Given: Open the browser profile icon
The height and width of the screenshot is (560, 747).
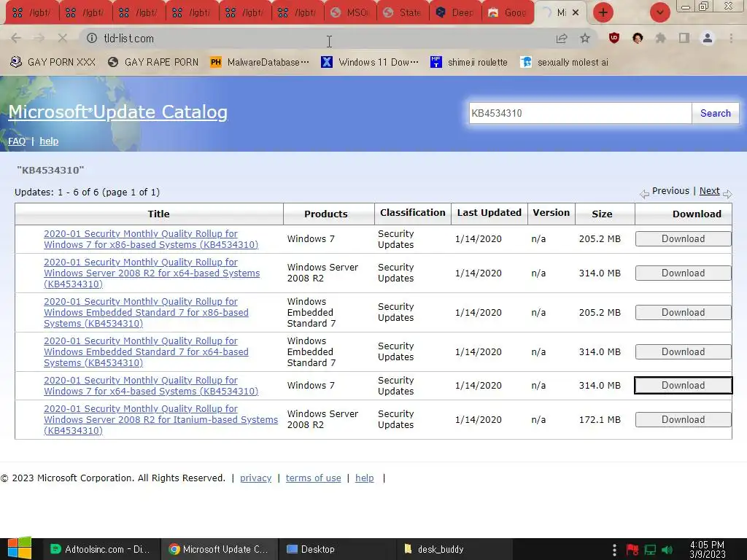Looking at the screenshot, I should pyautogui.click(x=708, y=38).
